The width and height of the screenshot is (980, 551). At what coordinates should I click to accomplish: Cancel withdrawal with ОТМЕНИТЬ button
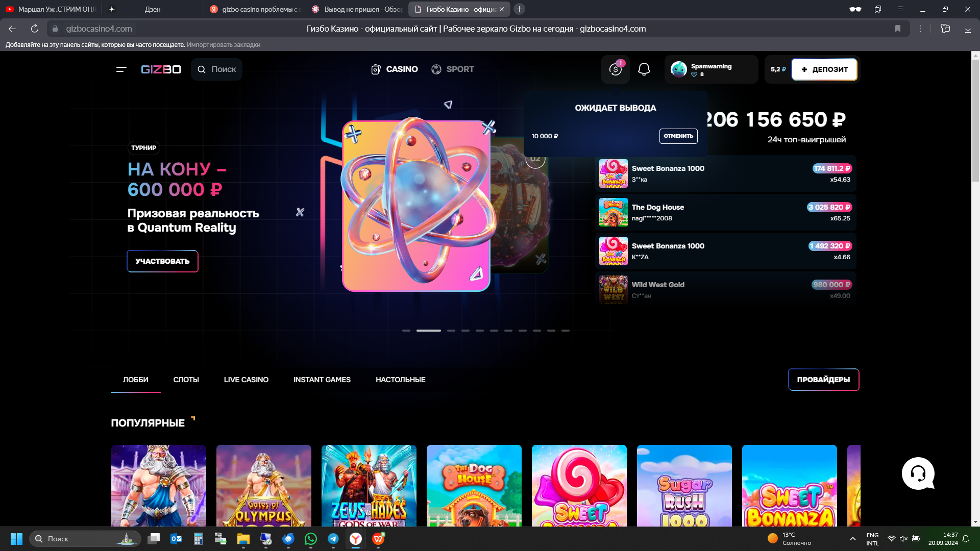click(678, 136)
